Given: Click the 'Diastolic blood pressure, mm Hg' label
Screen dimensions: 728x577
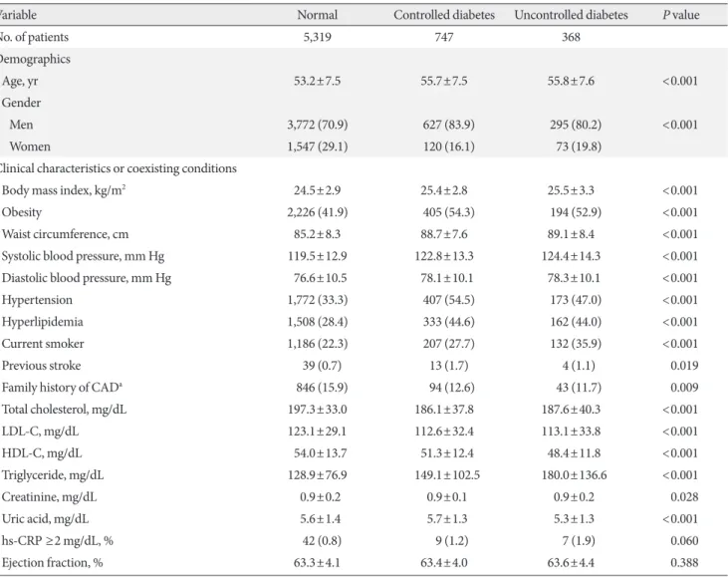Looking at the screenshot, I should [87, 278].
